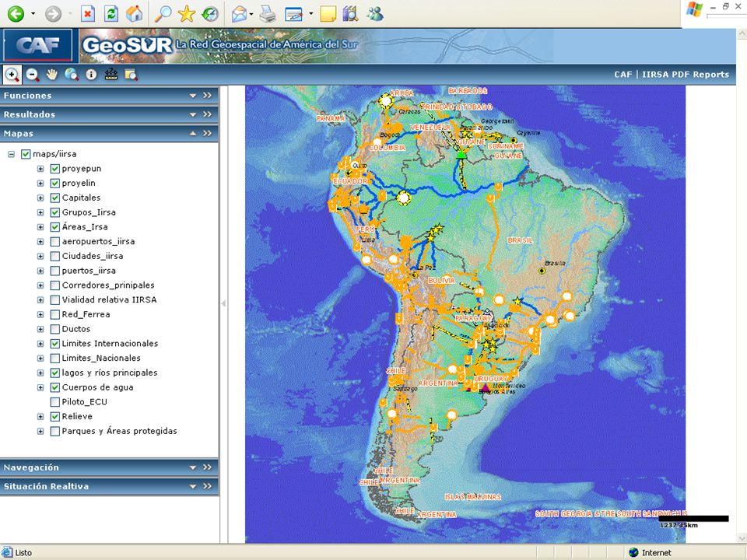Click the select-by-rectangle map tool
Viewport: 747px width, 560px height.
pos(131,75)
